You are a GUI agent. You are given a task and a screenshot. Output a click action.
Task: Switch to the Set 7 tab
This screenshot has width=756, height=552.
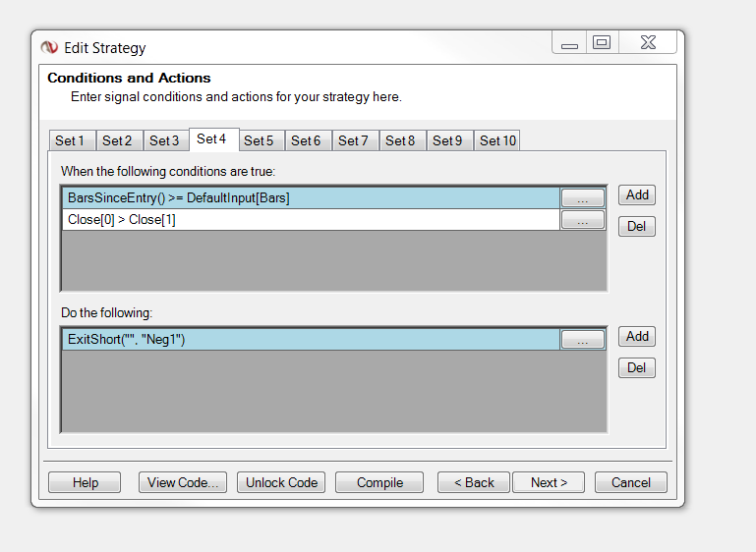355,140
